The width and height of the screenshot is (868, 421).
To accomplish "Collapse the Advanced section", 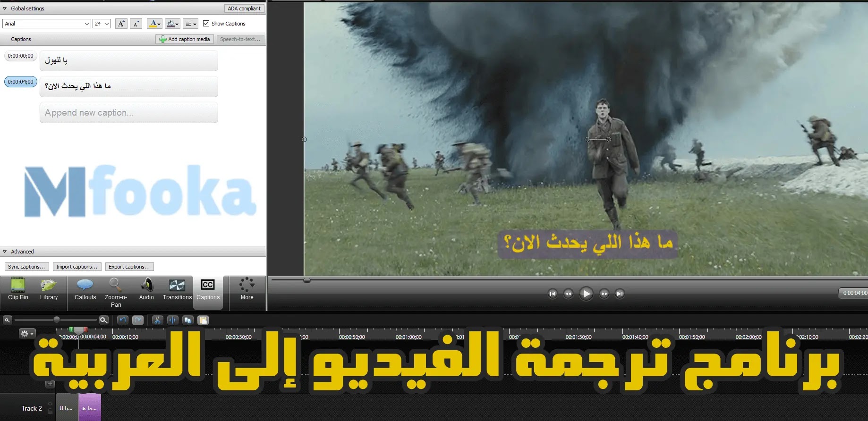I will tap(5, 252).
